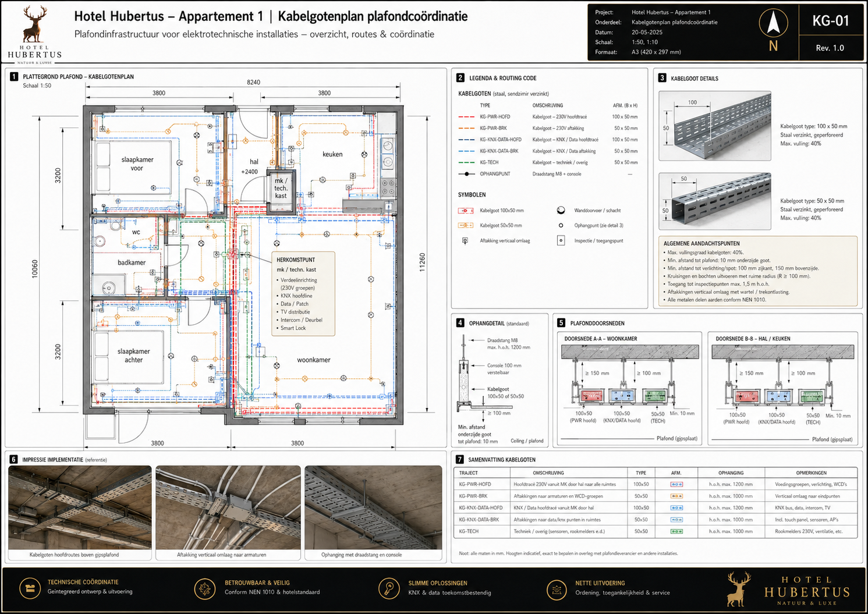The width and height of the screenshot is (868, 614).
Task: Click the section 6 number badge for Impressie
Action: click(13, 459)
